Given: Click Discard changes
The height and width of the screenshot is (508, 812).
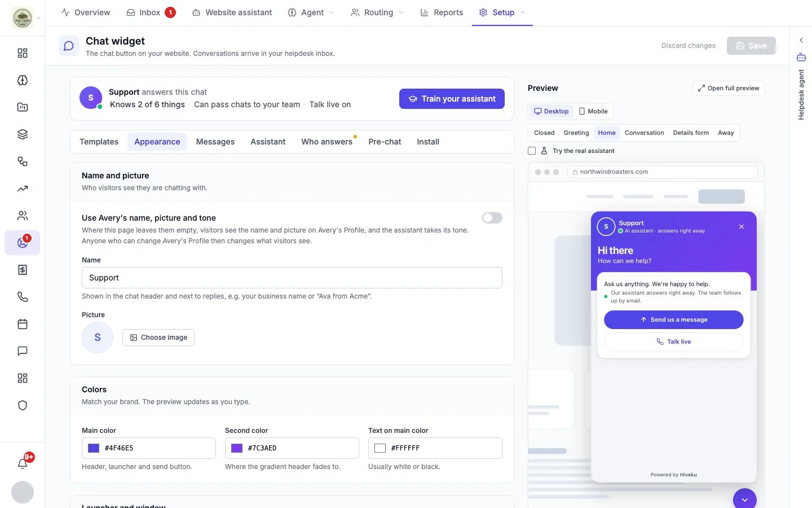Looking at the screenshot, I should (689, 46).
